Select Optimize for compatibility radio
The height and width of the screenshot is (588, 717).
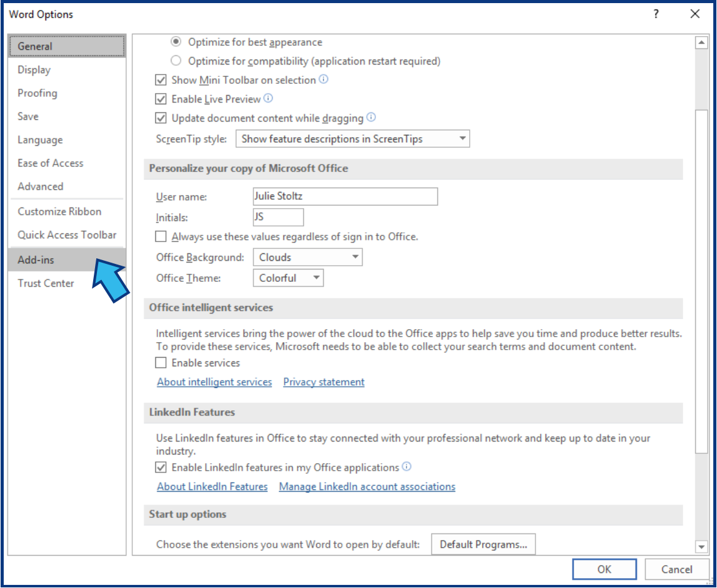176,61
